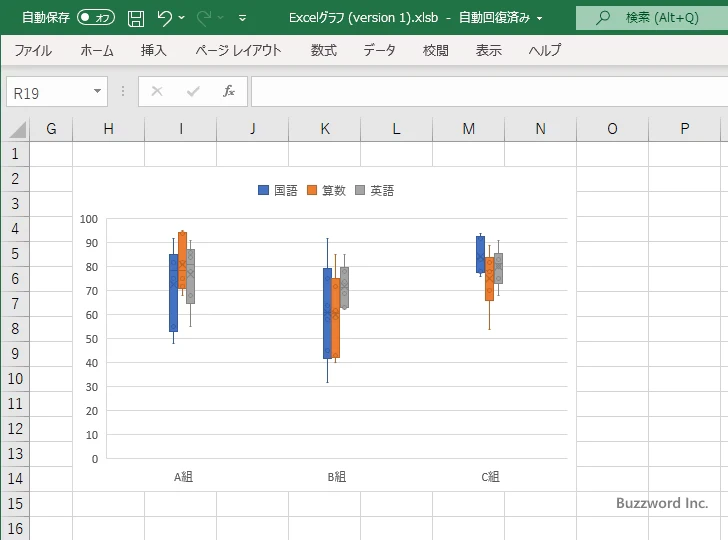Screen dimensions: 728x540
Task: Click the C組 gray 英語 box
Action: (498, 268)
